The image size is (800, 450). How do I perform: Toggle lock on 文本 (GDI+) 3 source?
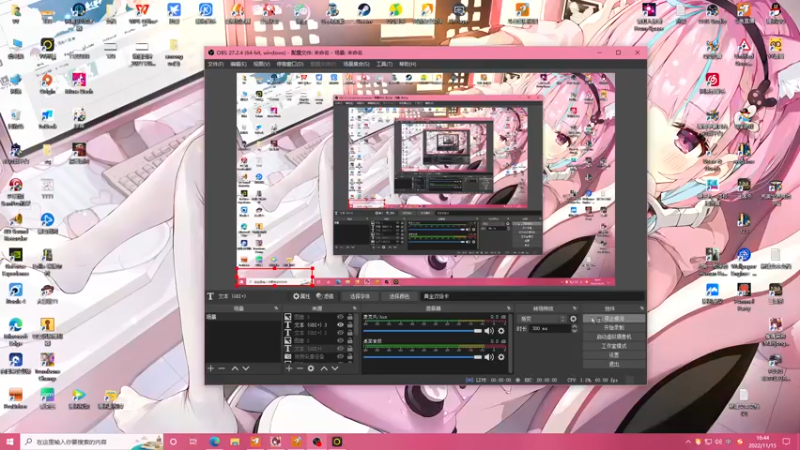click(350, 324)
